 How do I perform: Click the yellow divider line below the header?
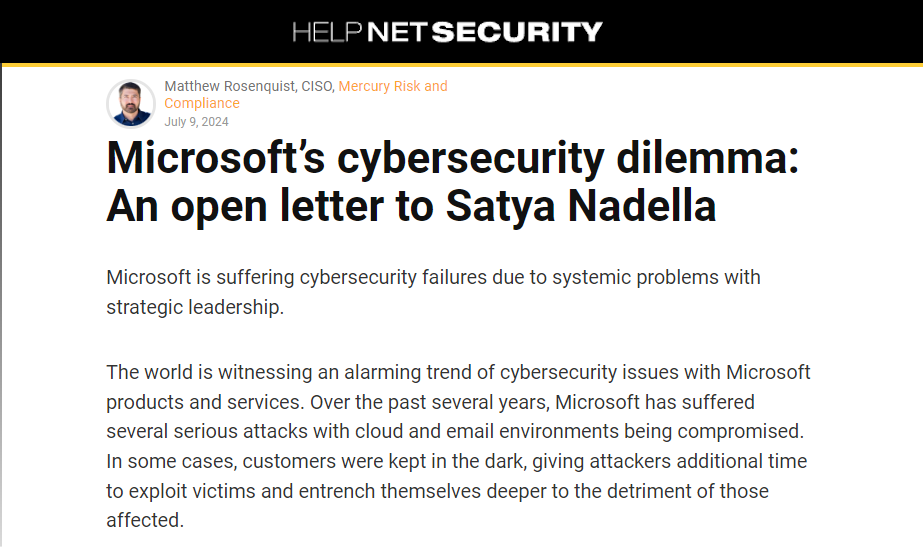[462, 65]
